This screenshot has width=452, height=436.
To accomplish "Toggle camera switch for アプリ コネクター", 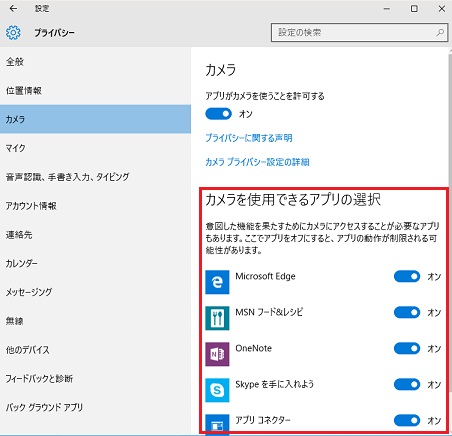I will (407, 420).
